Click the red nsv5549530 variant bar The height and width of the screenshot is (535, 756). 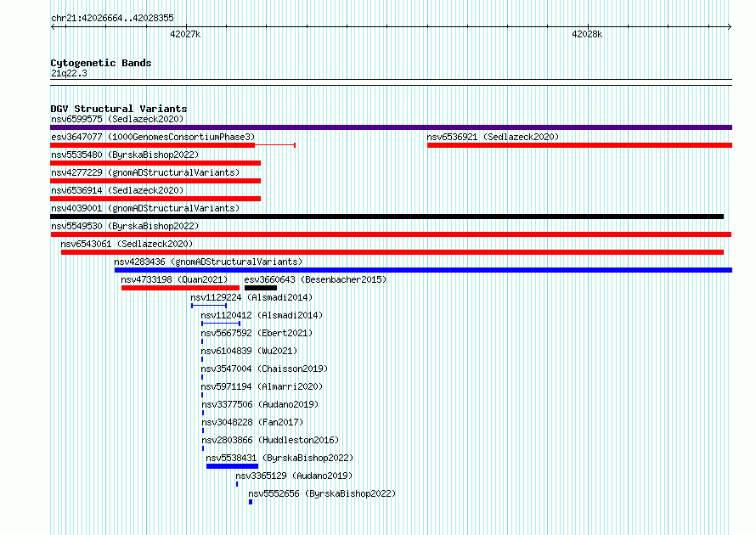point(391,234)
